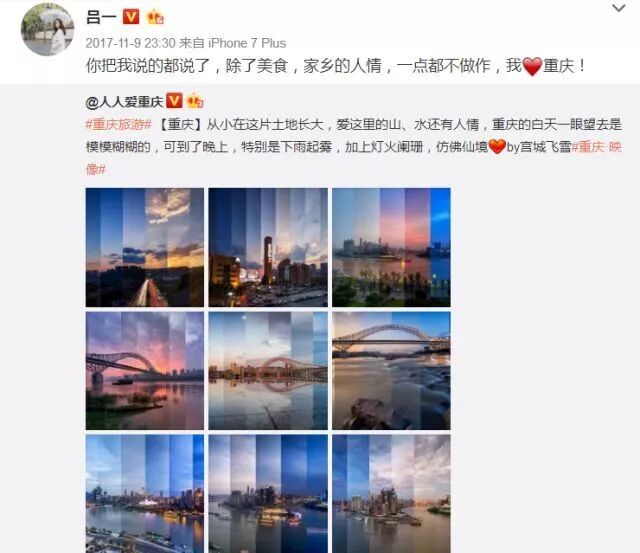Open the pink sky riverside skyline photo
640x553 pixels.
[391, 247]
